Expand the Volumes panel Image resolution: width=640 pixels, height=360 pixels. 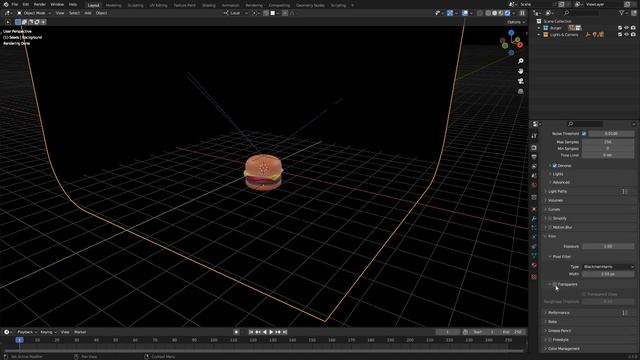[555, 200]
